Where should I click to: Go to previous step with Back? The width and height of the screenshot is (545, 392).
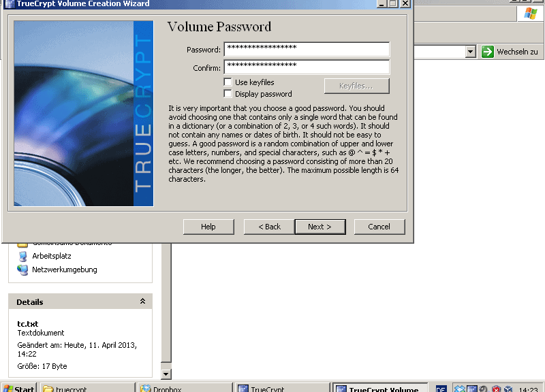point(269,227)
